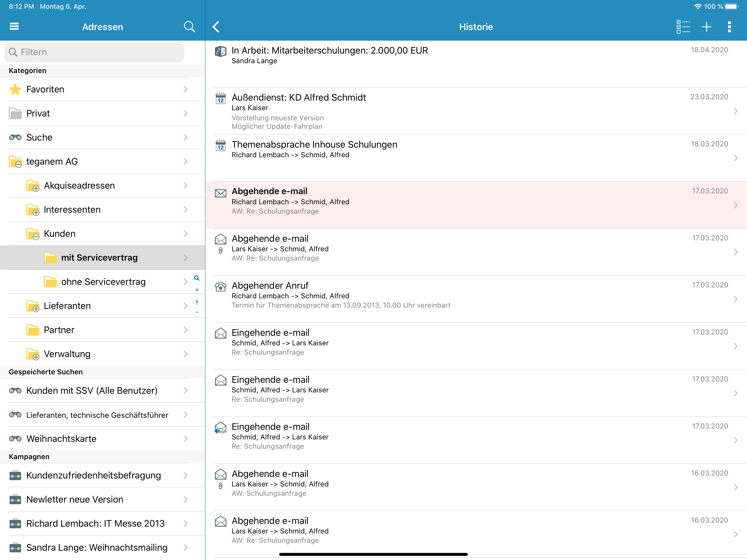Open In Arbeit: Mitarbeiterschulungen entry
This screenshot has width=747, height=560.
pos(476,64)
